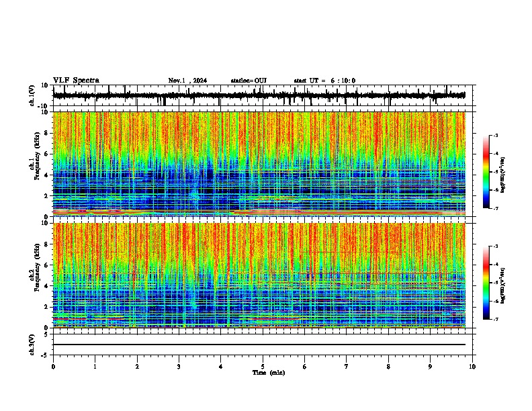Image resolution: width=532 pixels, height=411 pixels.
Task: Click the "-3" label on ch.2 color bar
Action: coord(496,246)
